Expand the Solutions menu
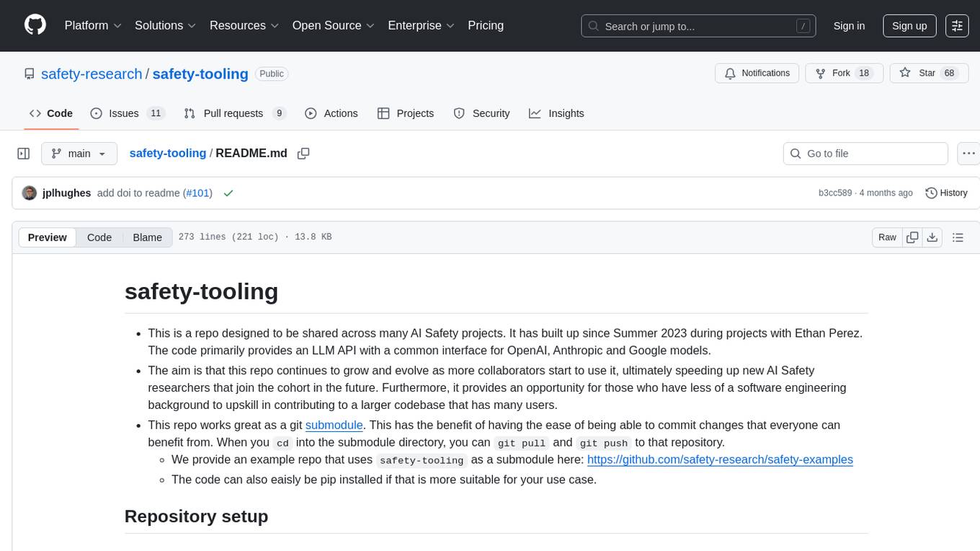Screen dimensions: 980x551 (165, 25)
